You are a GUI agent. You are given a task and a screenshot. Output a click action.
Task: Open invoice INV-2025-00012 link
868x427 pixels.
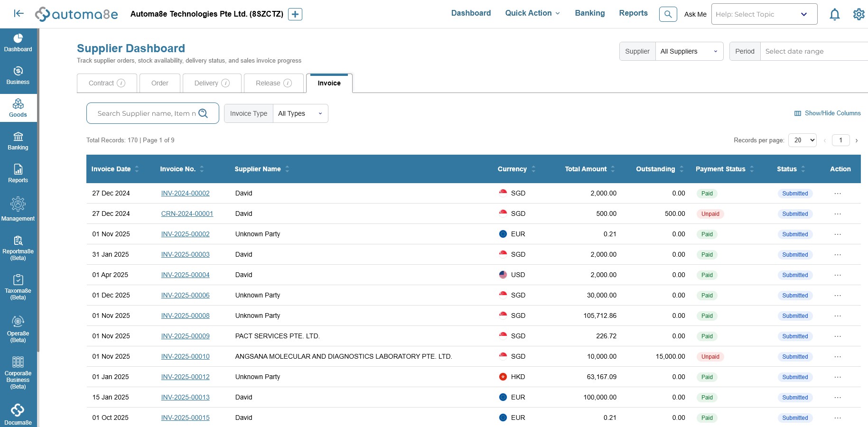click(x=185, y=377)
